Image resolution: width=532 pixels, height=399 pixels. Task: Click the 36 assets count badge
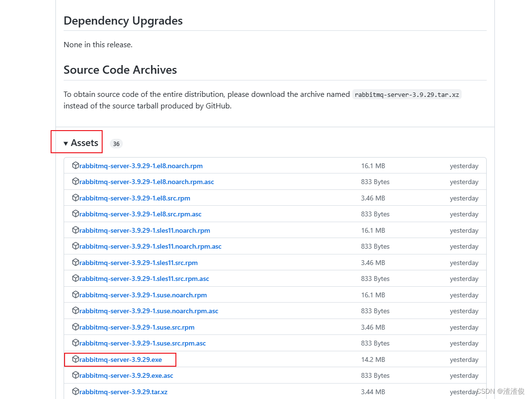tap(117, 144)
